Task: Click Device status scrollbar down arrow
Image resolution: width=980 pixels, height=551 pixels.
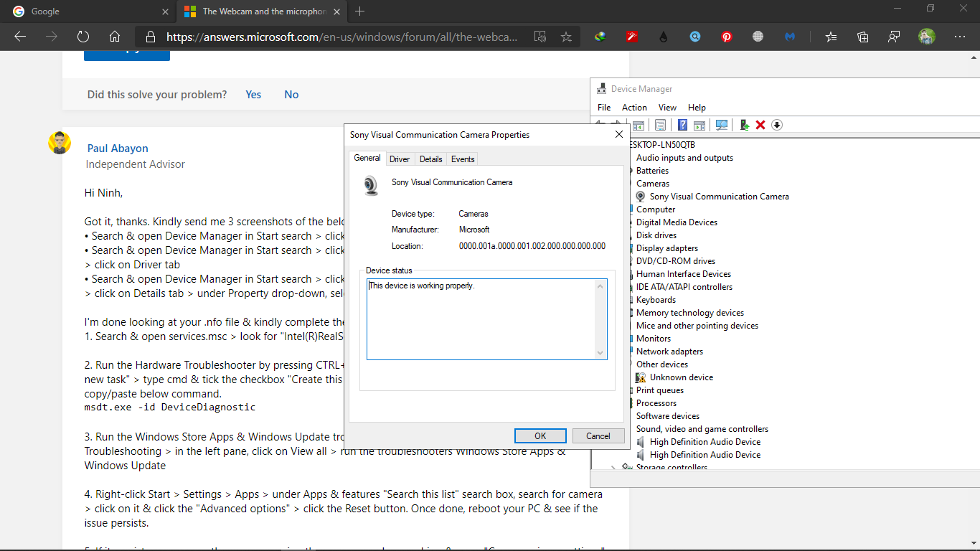Action: click(x=600, y=352)
